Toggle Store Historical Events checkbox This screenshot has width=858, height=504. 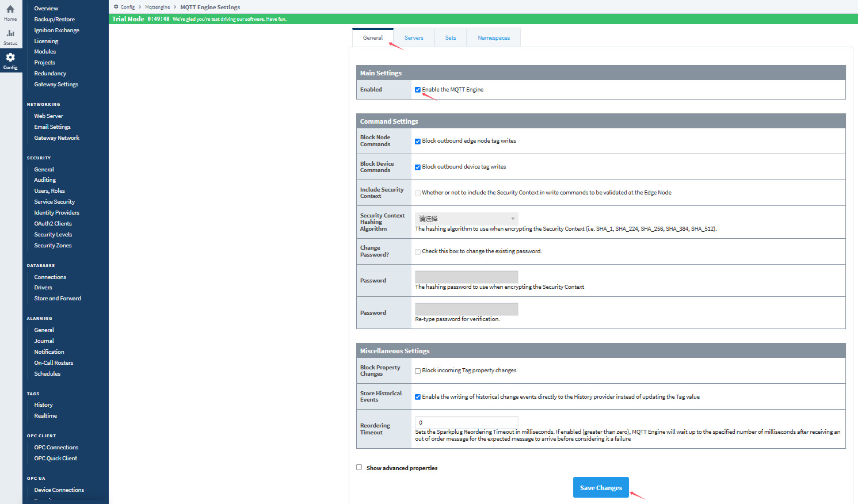418,397
